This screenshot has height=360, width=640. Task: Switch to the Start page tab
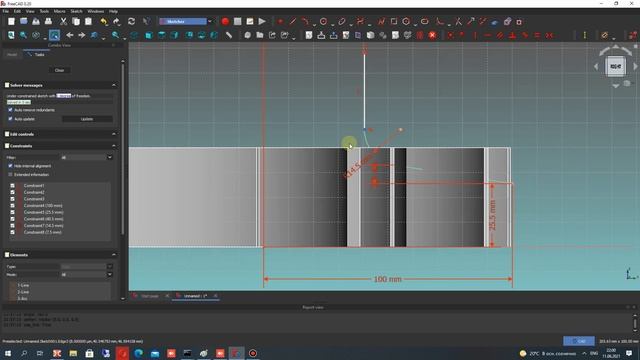coord(149,296)
